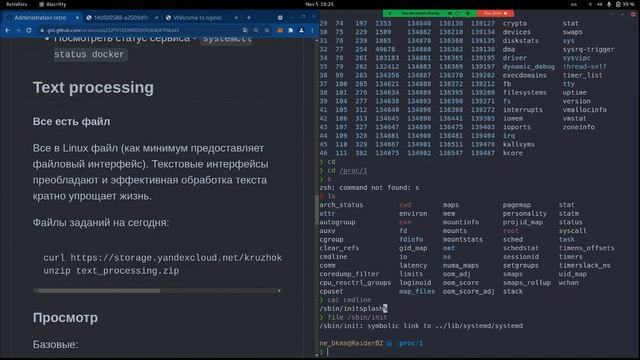Click the address bar lock icon
The height and width of the screenshot is (360, 640).
click(x=42, y=30)
